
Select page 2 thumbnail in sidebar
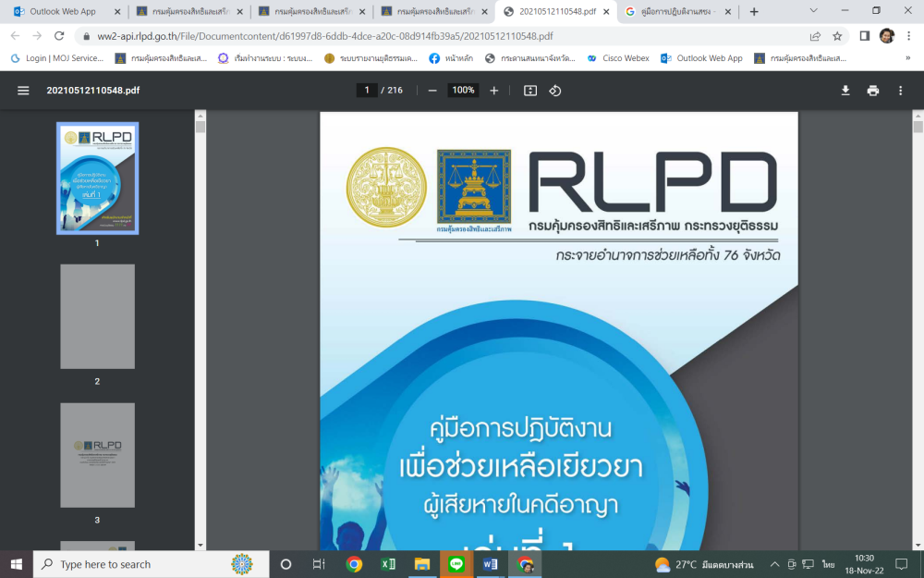pyautogui.click(x=97, y=317)
